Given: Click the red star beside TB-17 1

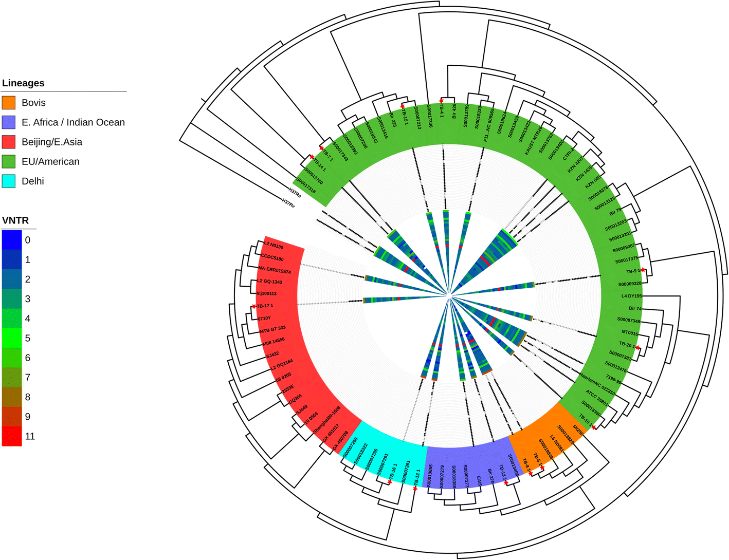Looking at the screenshot, I should pos(254,307).
